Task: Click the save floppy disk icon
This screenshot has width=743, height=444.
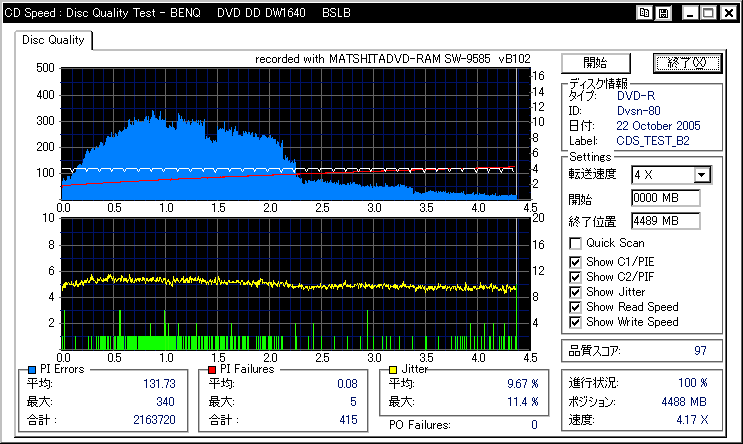Action: coord(663,13)
